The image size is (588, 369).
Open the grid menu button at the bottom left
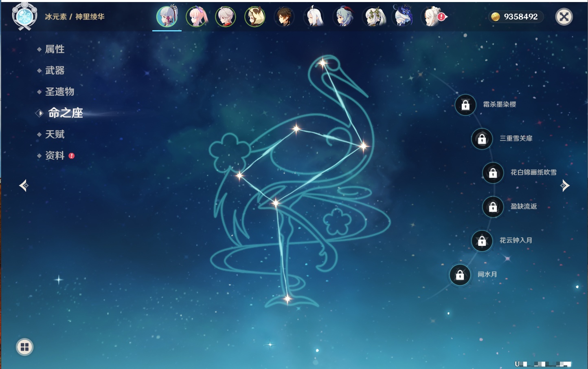pyautogui.click(x=24, y=347)
